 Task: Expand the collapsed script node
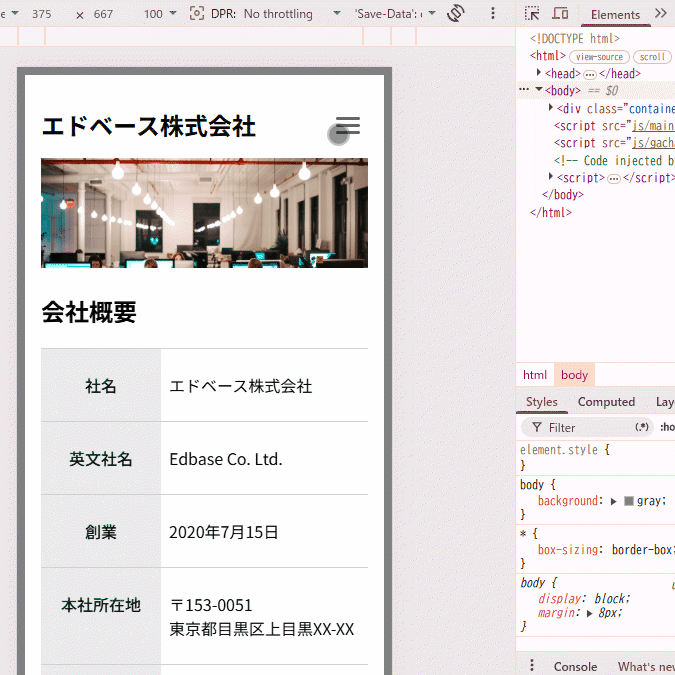(551, 176)
